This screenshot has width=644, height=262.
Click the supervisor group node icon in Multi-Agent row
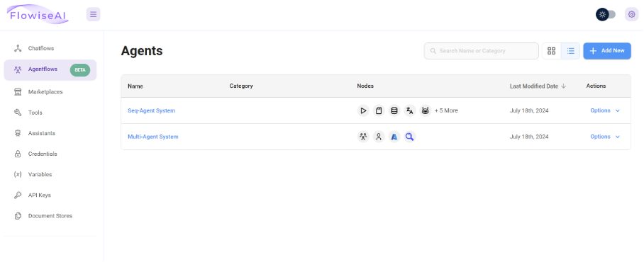click(363, 137)
